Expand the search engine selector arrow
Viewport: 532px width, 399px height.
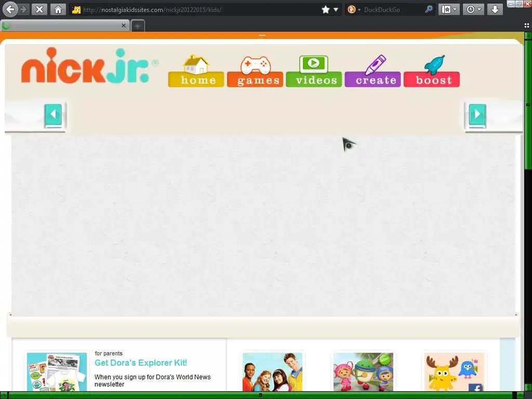pos(360,10)
